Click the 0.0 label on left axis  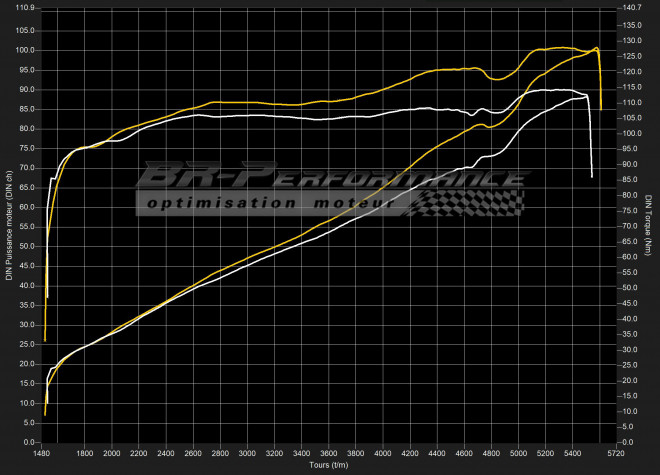(29, 442)
